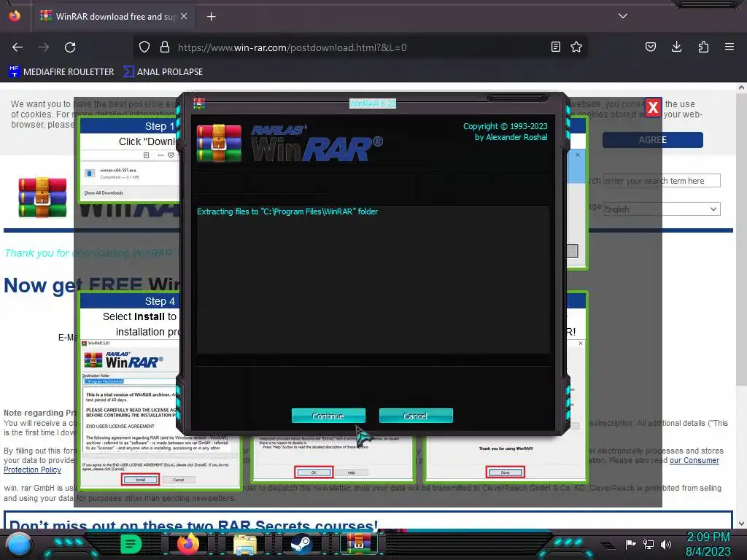This screenshot has width=747, height=560.
Task: Toggle reader view icon in the address bar
Action: (x=555, y=47)
